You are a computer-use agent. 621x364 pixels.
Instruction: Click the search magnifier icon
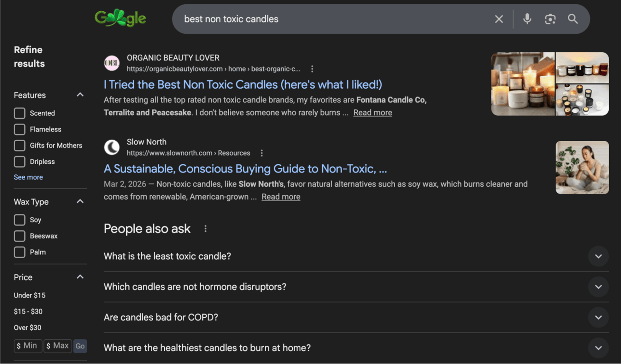(x=573, y=19)
